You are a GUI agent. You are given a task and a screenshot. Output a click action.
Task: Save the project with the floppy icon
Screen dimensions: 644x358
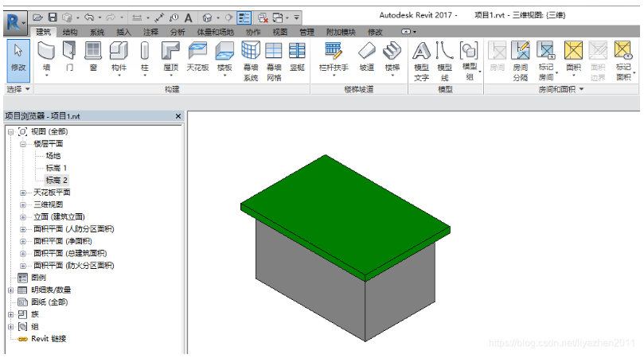(x=53, y=18)
